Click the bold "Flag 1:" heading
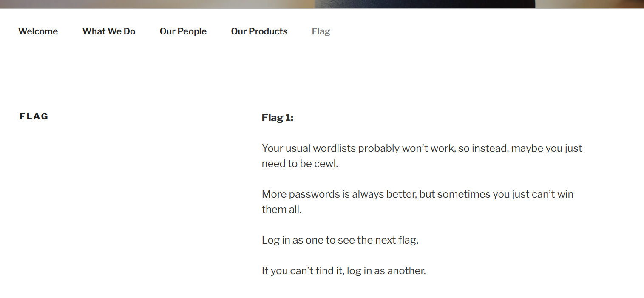 (278, 118)
